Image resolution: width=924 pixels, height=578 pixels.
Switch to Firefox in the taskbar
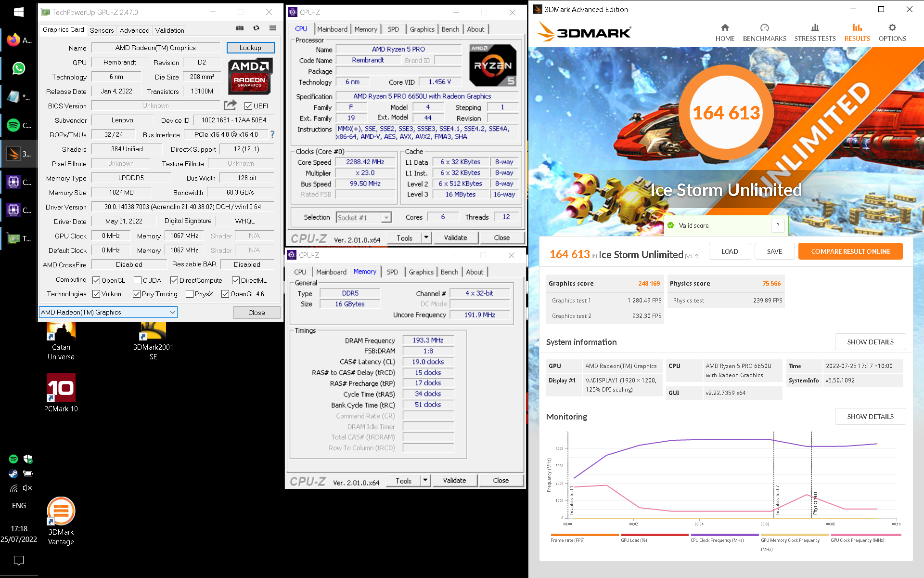coord(19,40)
